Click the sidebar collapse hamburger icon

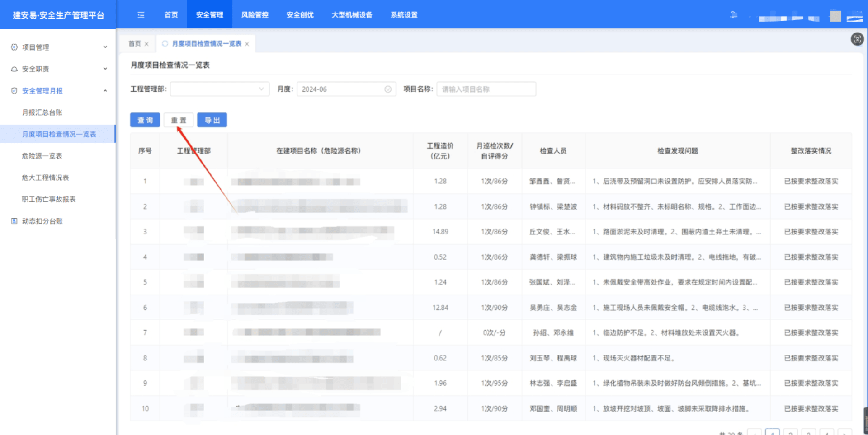point(141,15)
